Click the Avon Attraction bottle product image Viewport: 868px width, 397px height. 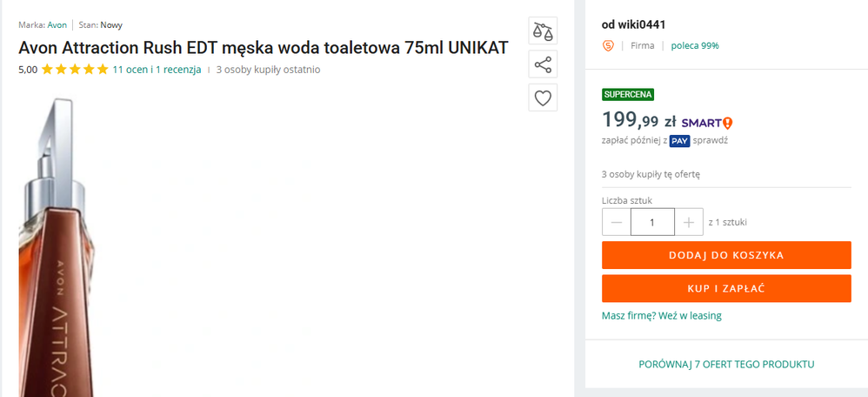click(59, 252)
